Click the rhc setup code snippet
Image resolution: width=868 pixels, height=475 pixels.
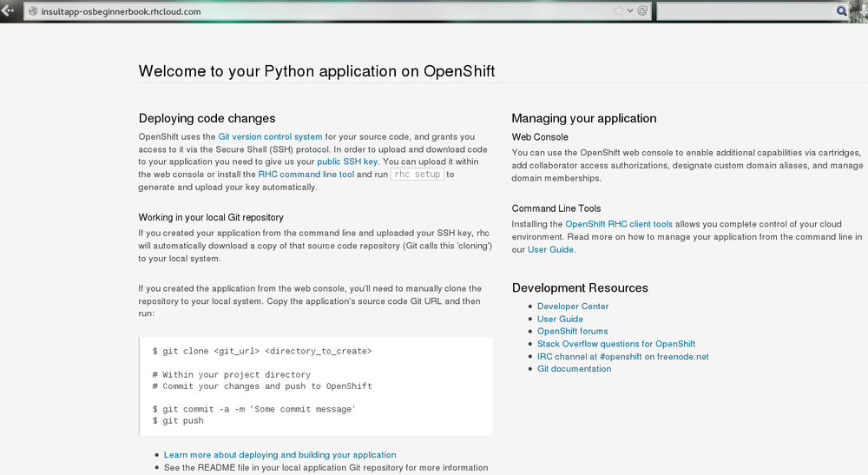tap(418, 175)
